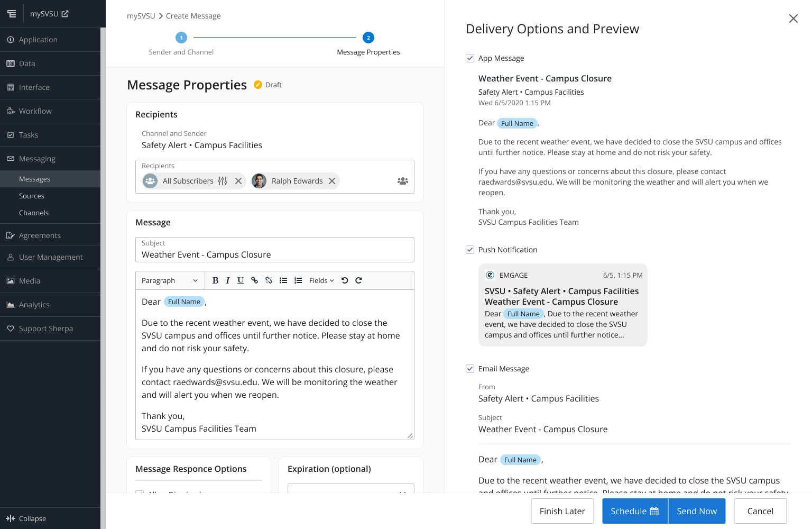Click Full Name tag in editor
Screen dimensions: 812x529
(184, 302)
